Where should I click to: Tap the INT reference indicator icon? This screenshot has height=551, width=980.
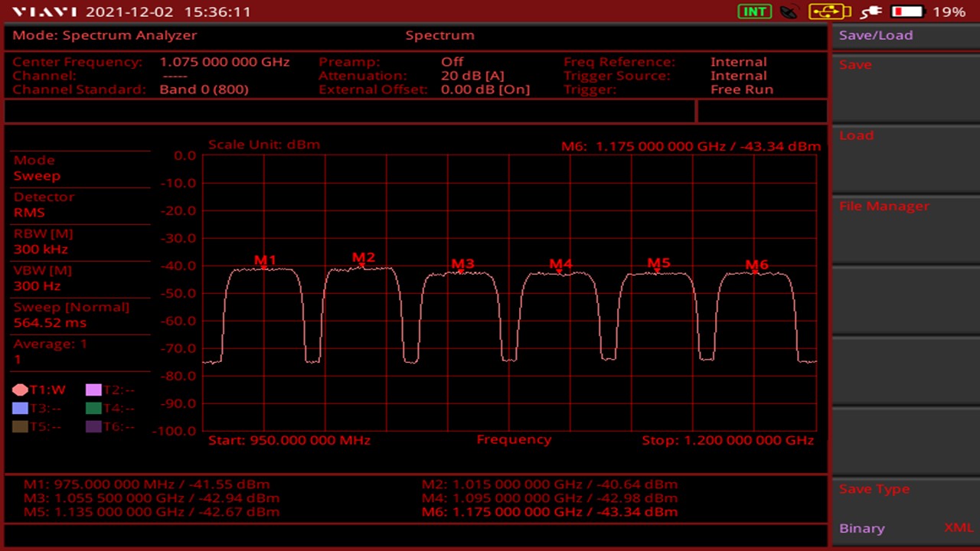(754, 11)
